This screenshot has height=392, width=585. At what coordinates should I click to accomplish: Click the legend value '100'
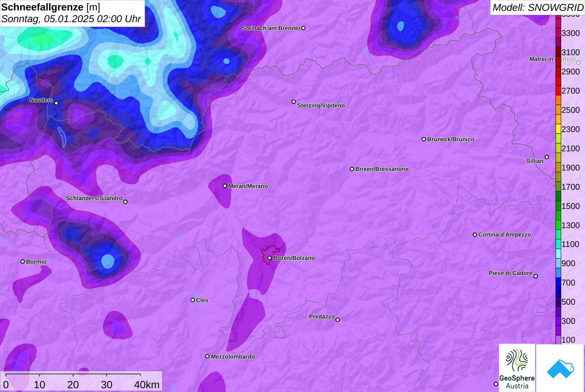click(568, 340)
